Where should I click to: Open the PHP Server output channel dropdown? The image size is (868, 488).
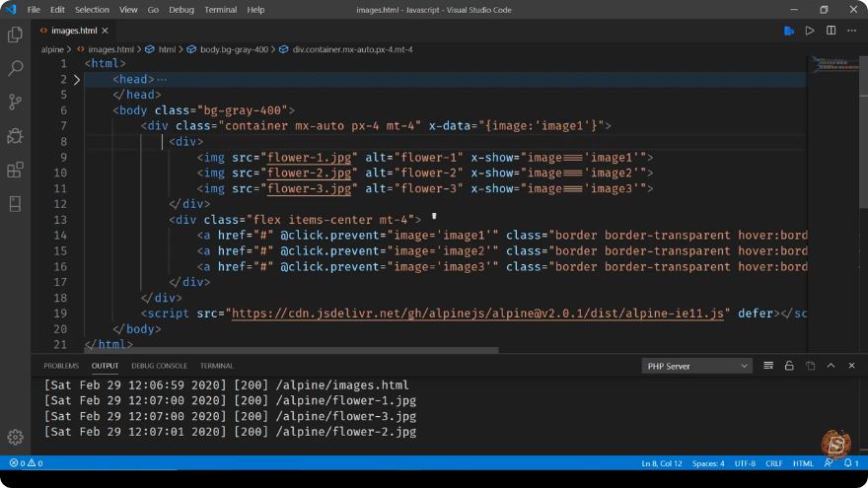[696, 366]
